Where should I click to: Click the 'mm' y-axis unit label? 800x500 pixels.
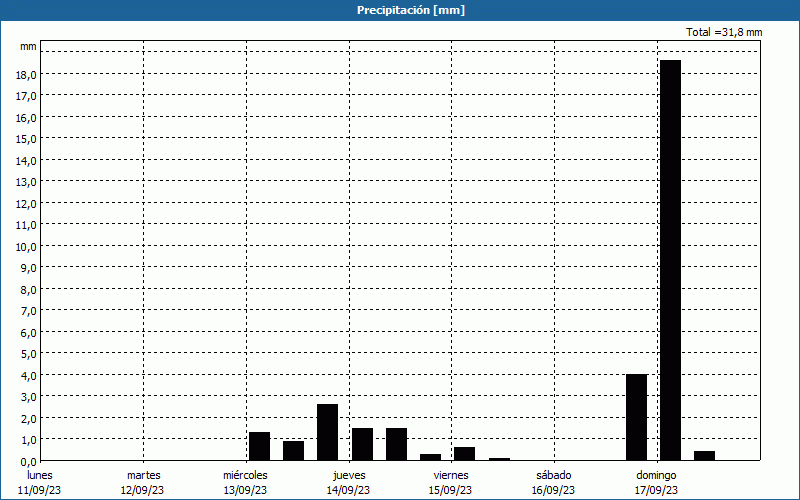pos(28,46)
